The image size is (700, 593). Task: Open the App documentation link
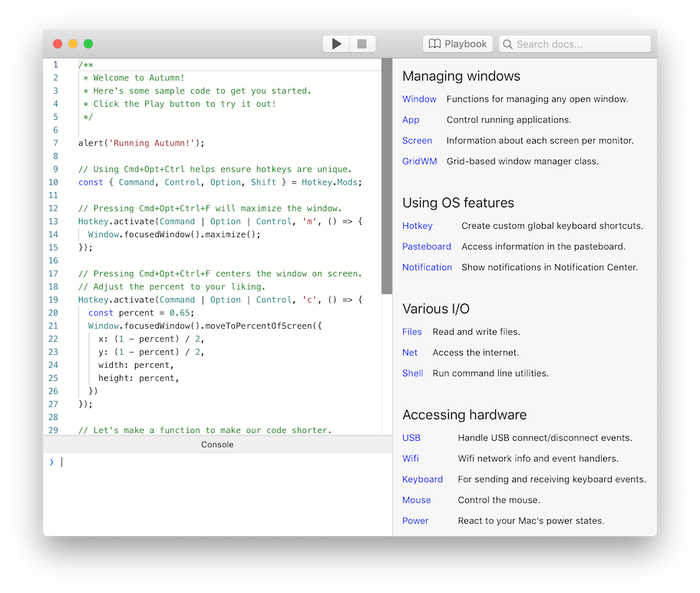click(x=411, y=120)
